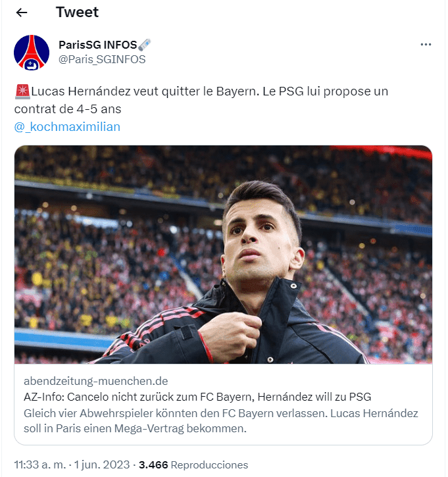Go back with the left arrow icon
This screenshot has width=448, height=477.
coord(22,13)
